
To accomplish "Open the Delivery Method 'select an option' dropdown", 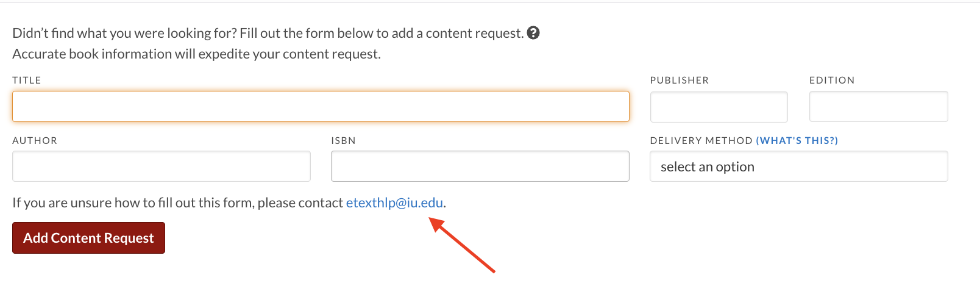I will click(x=799, y=167).
